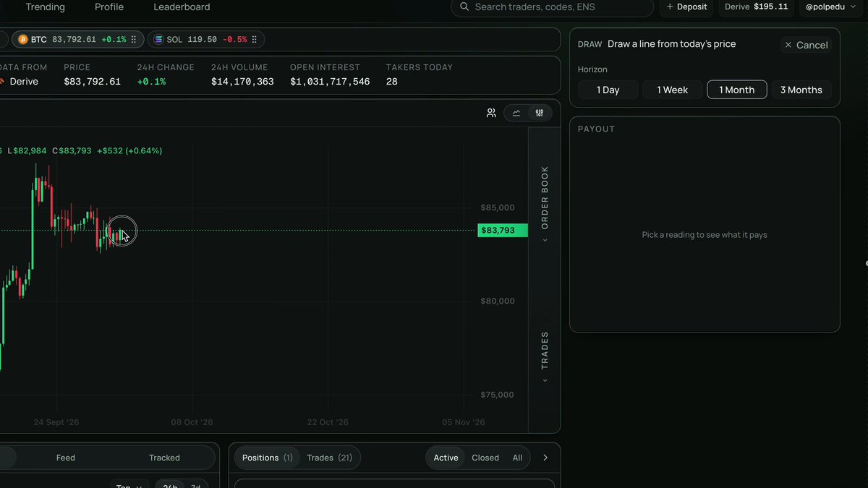The image size is (868, 488).
Task: Click the magnifier icon in the search bar
Action: (464, 7)
